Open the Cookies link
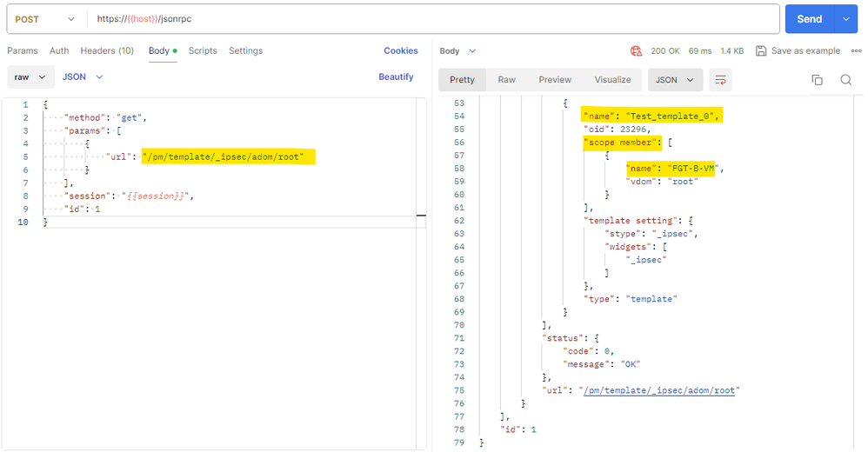The height and width of the screenshot is (452, 868). click(x=401, y=51)
